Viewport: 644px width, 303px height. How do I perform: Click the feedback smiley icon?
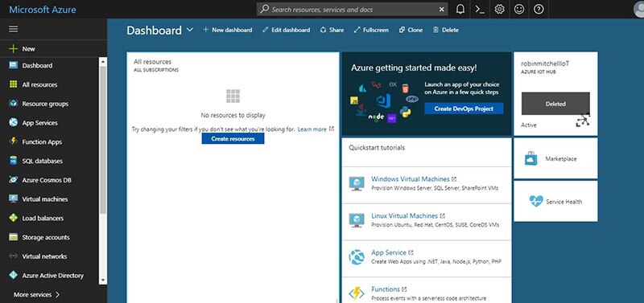519,10
